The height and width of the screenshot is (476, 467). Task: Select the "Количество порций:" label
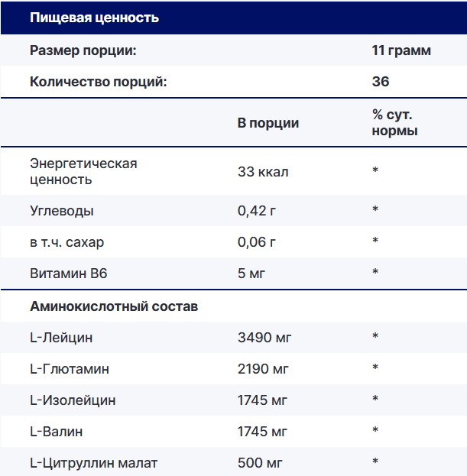pyautogui.click(x=98, y=82)
